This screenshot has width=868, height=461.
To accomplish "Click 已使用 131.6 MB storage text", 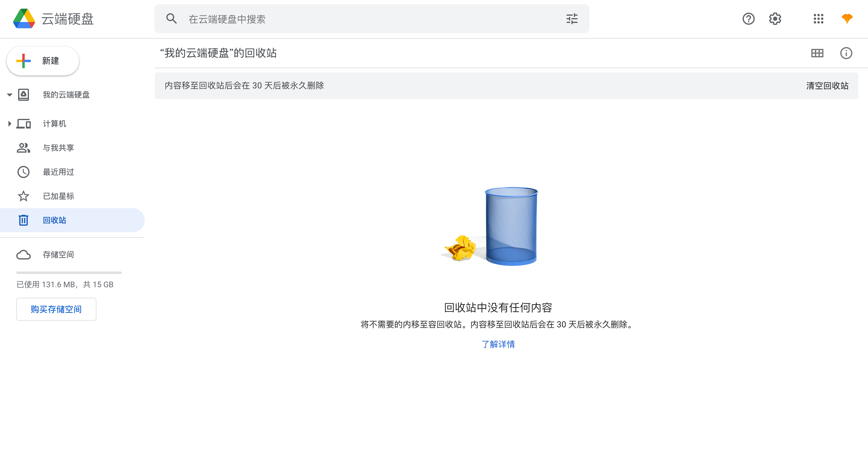I will [x=65, y=285].
